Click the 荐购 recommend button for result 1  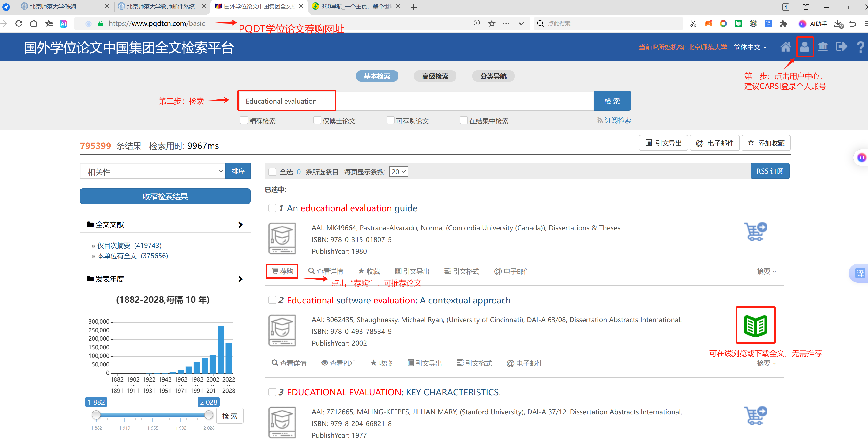(282, 271)
